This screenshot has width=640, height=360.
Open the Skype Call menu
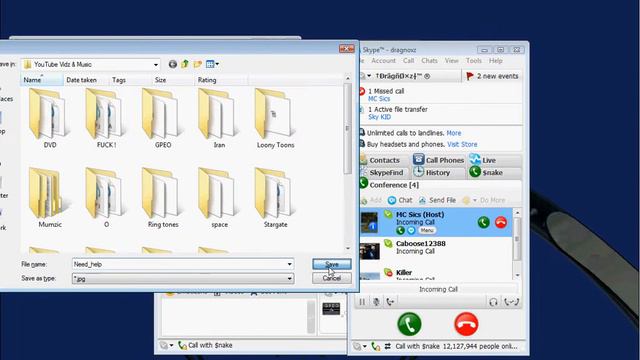[x=409, y=60]
